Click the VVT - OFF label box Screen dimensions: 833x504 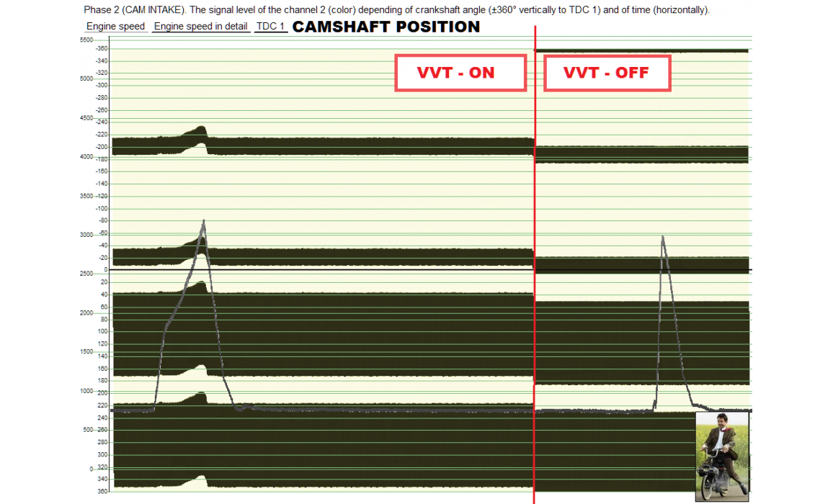[x=607, y=73]
